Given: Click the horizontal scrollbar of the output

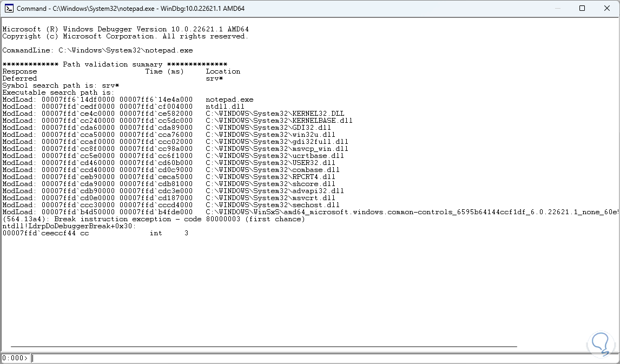Looking at the screenshot, I should (x=263, y=347).
